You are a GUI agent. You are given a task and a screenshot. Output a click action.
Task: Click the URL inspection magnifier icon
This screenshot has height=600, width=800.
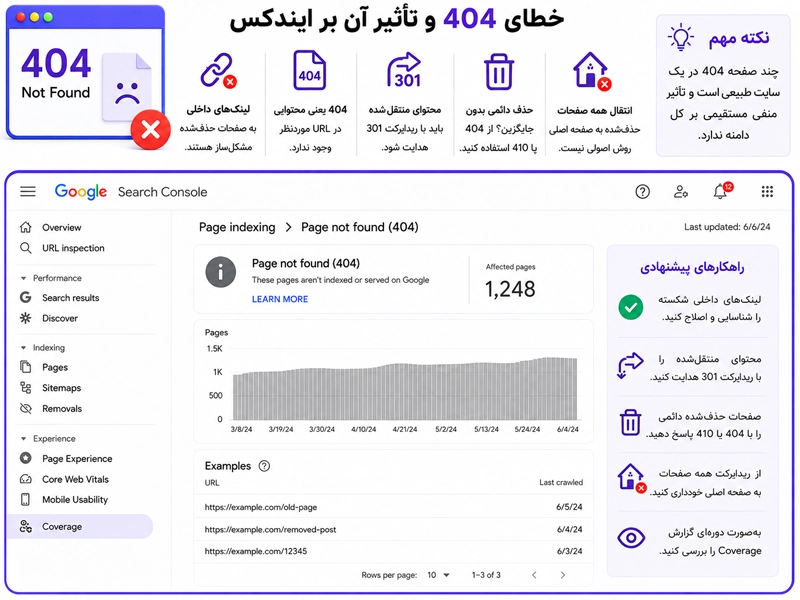pos(26,248)
